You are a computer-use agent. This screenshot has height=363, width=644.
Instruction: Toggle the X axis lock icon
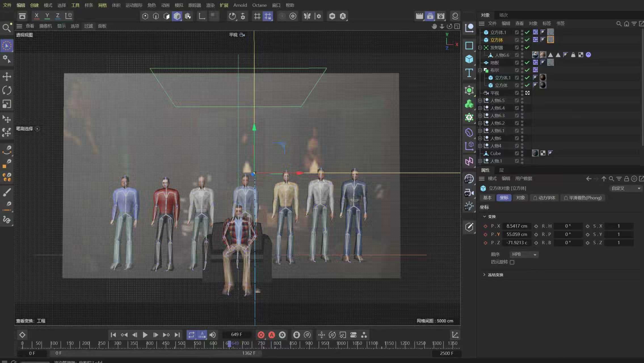(x=36, y=16)
